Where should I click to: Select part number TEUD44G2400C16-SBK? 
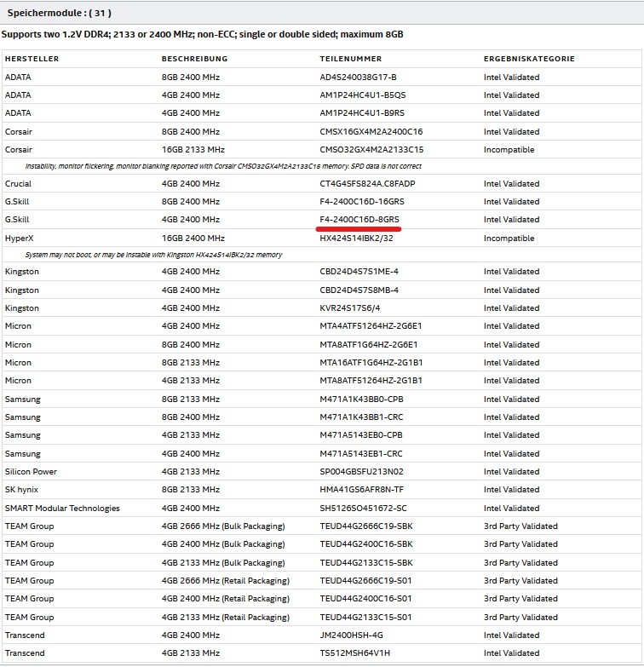pyautogui.click(x=365, y=543)
